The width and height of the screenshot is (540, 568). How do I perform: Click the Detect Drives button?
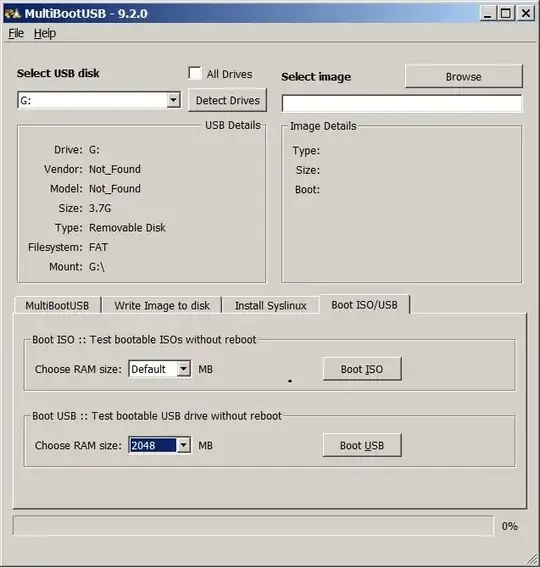point(227,100)
